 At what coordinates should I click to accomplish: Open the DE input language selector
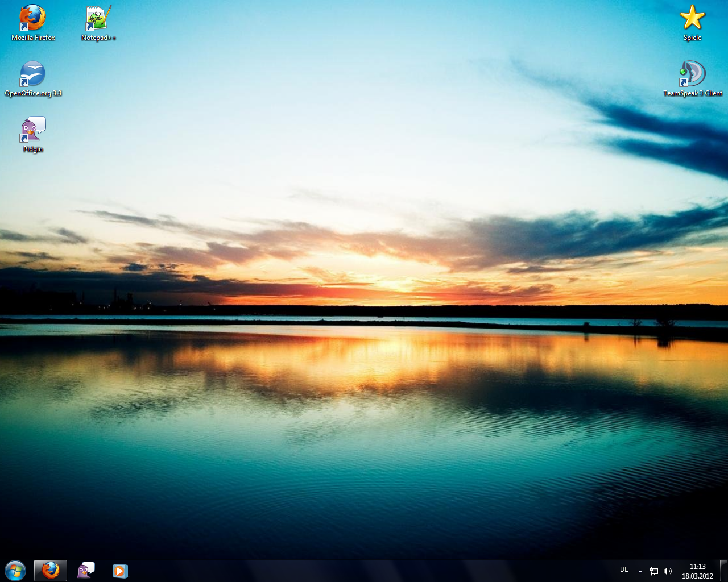(624, 569)
